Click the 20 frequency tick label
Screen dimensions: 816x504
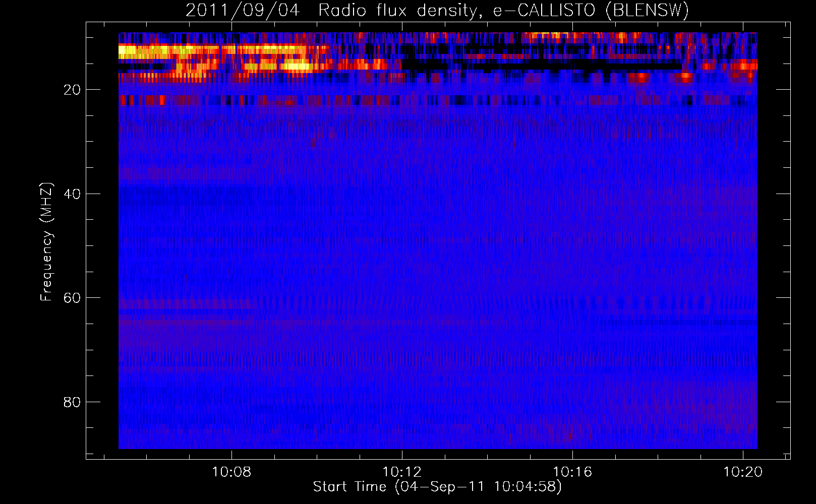(x=72, y=90)
